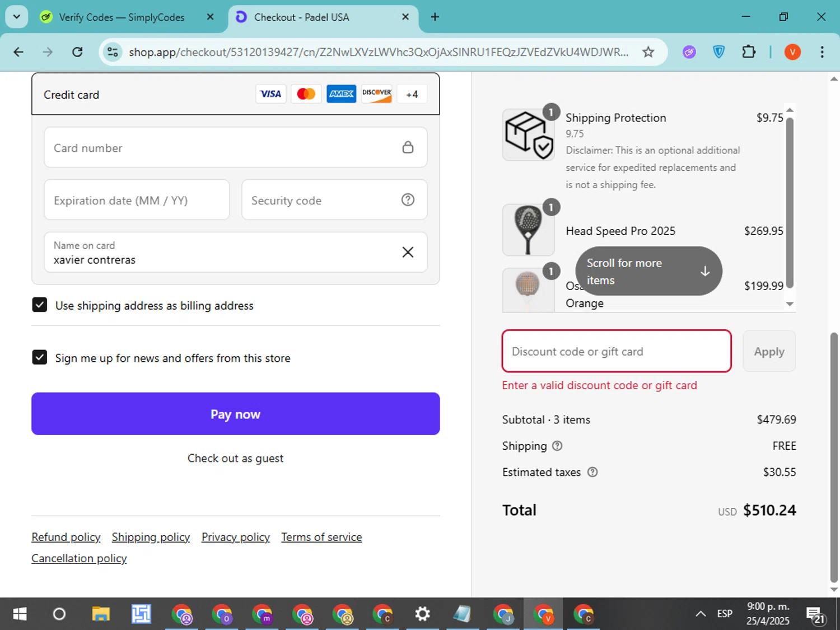Open File Explorer from taskbar
Screen dimensions: 840x630
101,614
